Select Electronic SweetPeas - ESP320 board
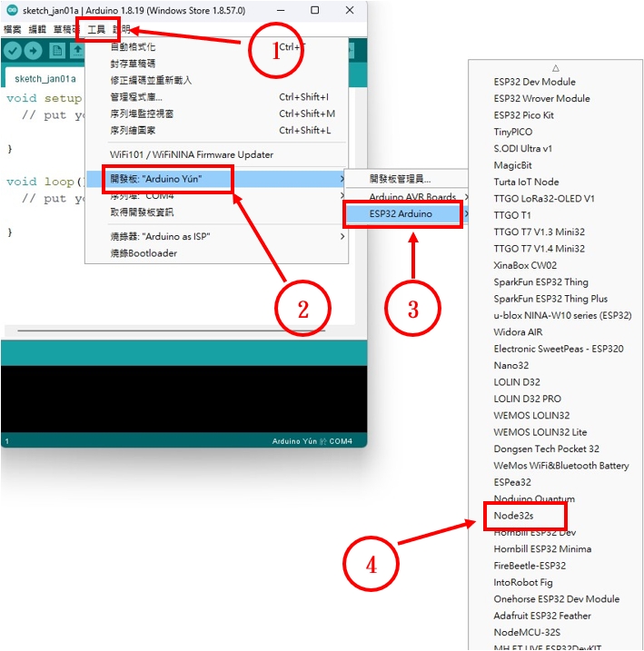Screen dimensions: 644x651 (556, 349)
